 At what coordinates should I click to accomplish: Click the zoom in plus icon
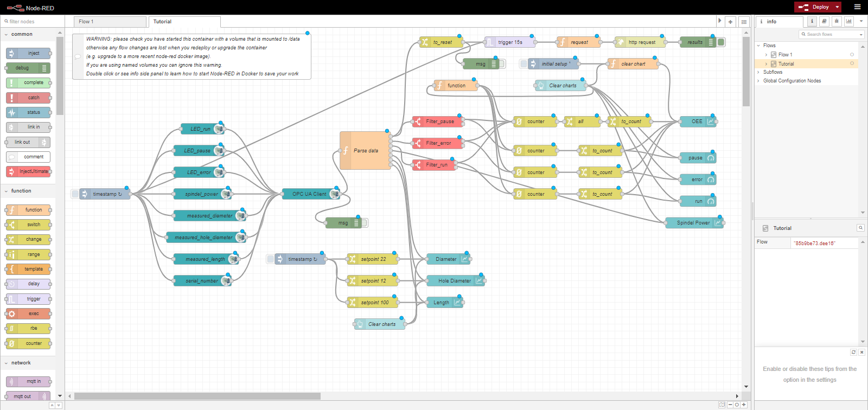744,405
